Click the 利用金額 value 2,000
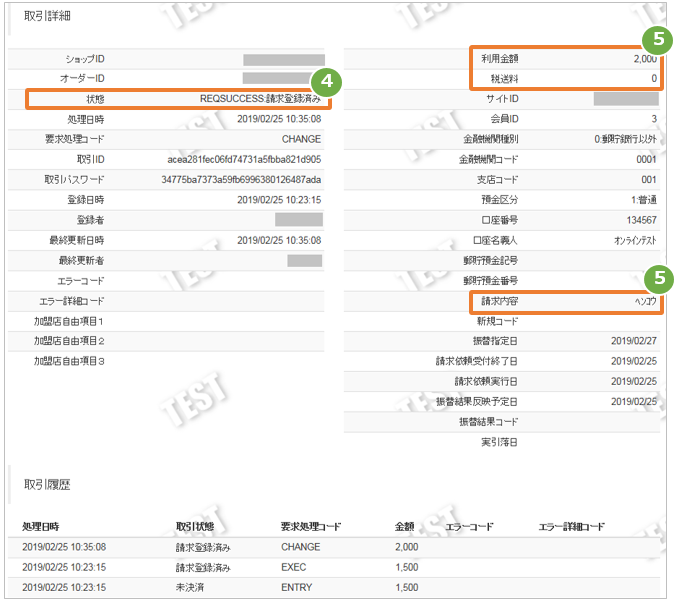 pos(645,59)
